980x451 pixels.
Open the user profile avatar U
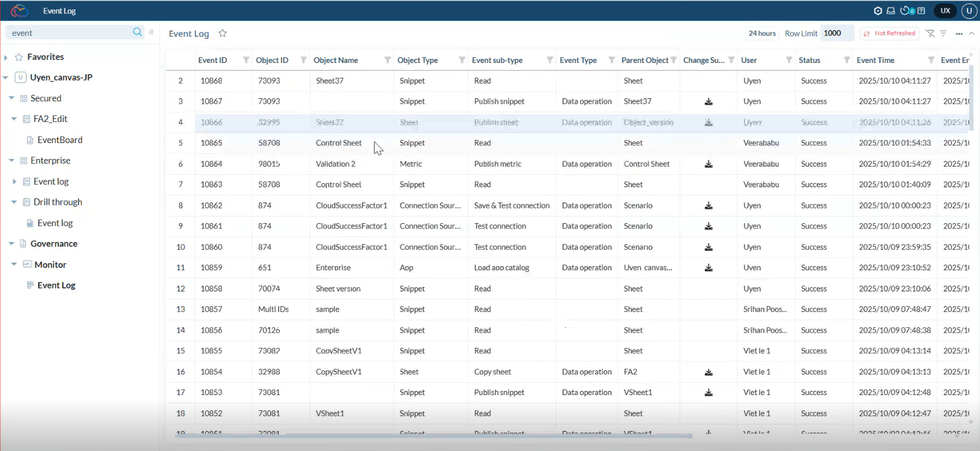(x=969, y=11)
